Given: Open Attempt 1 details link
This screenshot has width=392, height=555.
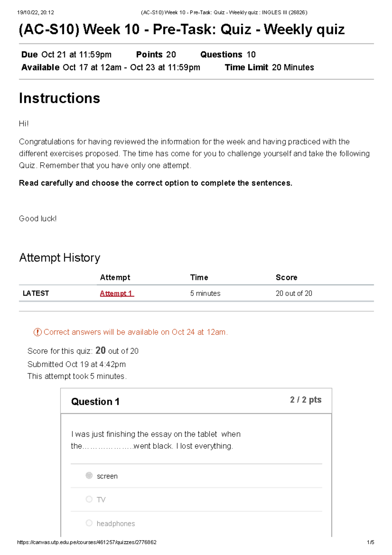Looking at the screenshot, I should (116, 293).
